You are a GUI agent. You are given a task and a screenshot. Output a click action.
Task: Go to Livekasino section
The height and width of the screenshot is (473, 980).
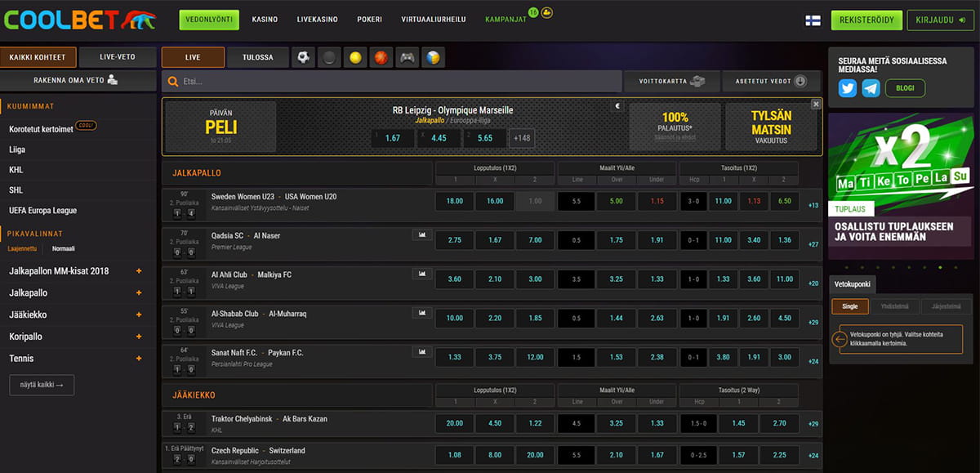click(318, 20)
